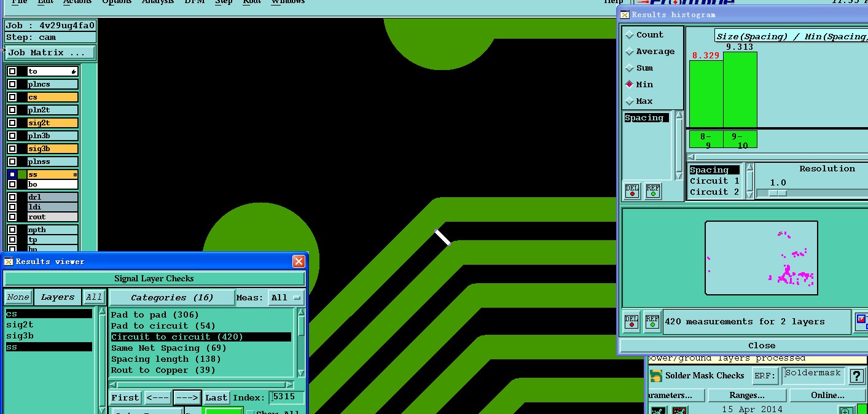Go to previous result with <--- button
Screen dimensions: 868x414
click(158, 398)
